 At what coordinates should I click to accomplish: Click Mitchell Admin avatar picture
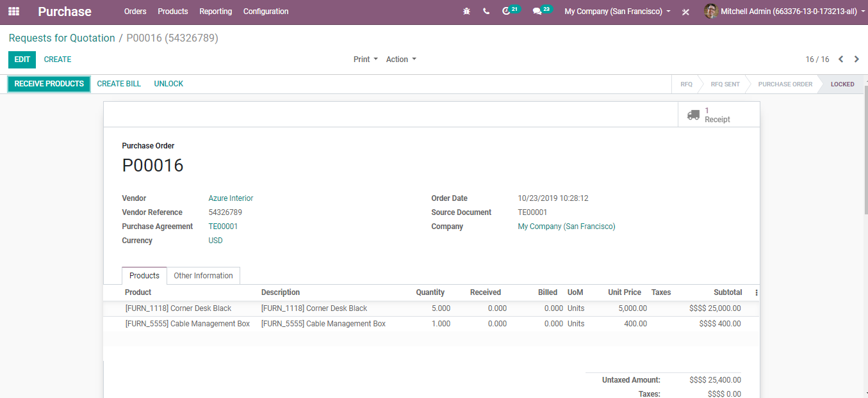click(710, 12)
